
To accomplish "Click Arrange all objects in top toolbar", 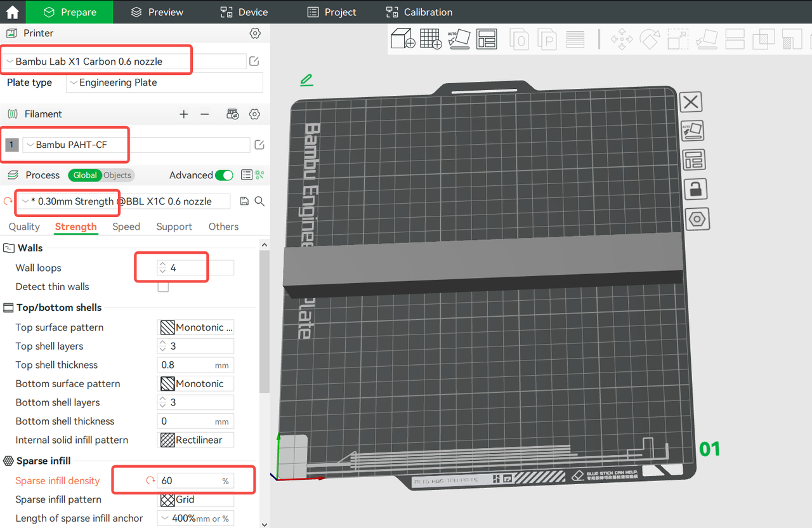I will [487, 39].
